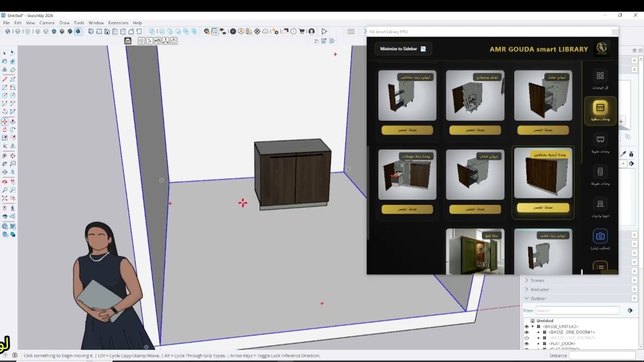
Task: Expand the BASSE_ONE_DOOR#1 node
Action: pos(538,332)
